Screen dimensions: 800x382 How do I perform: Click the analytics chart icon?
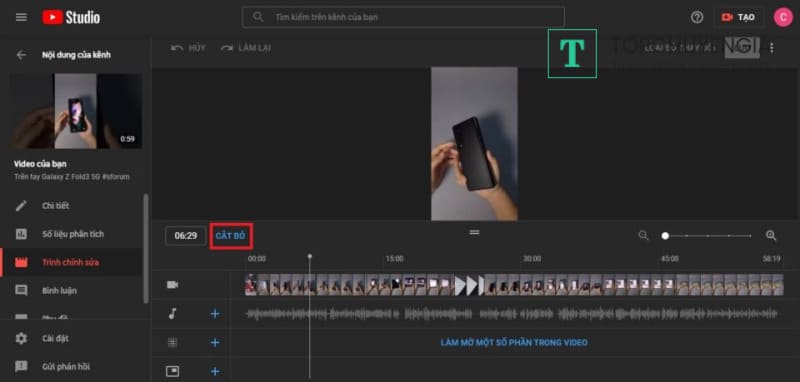[21, 234]
